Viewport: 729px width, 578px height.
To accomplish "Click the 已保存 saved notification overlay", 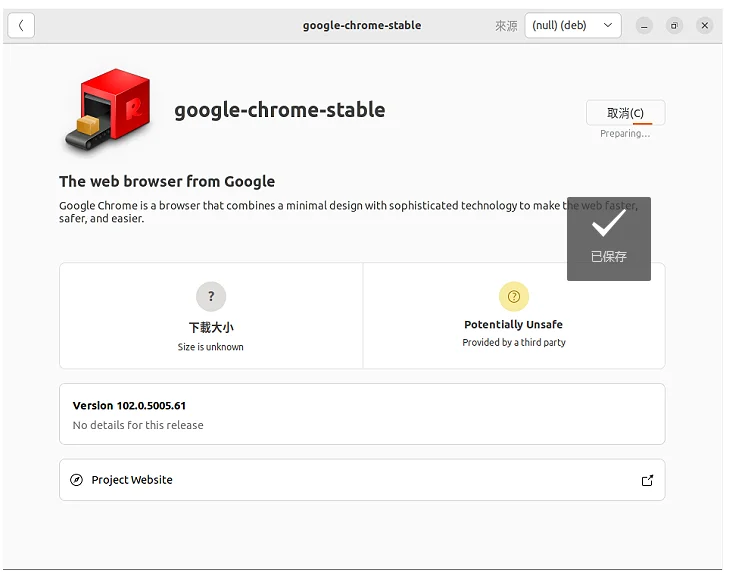I will 609,239.
